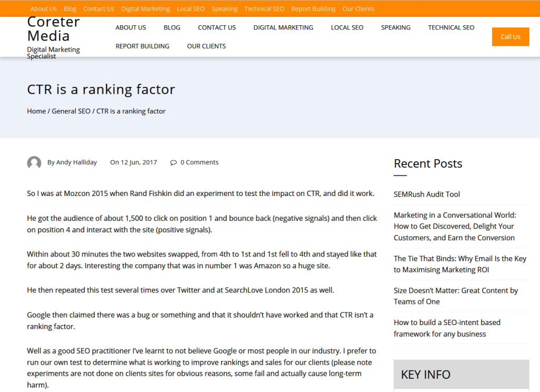Screen dimensions: 540x392
Task: Select Technical SEO in the main navigation
Action: point(451,27)
